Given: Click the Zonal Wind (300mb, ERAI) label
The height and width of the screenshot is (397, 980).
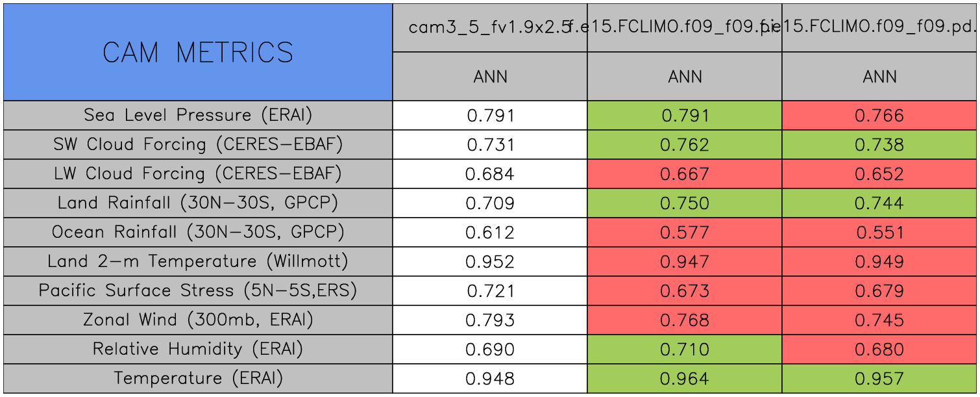Looking at the screenshot, I should (x=198, y=320).
